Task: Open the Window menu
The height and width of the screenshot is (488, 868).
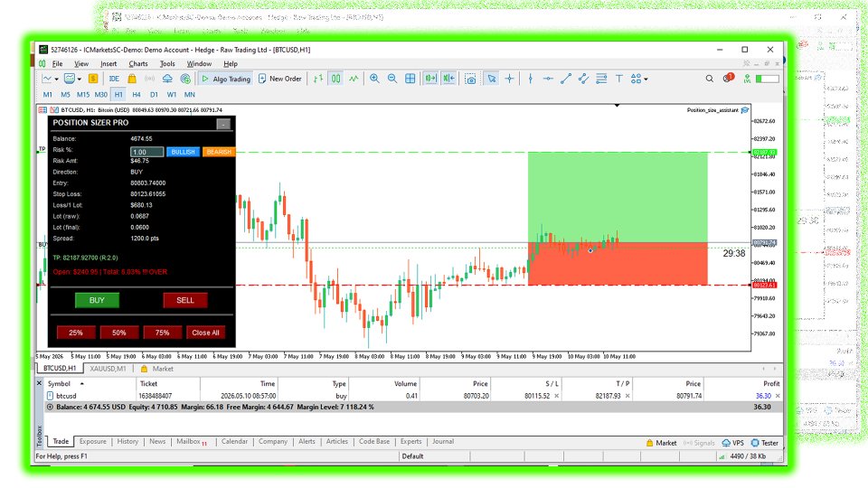Action: tap(199, 63)
